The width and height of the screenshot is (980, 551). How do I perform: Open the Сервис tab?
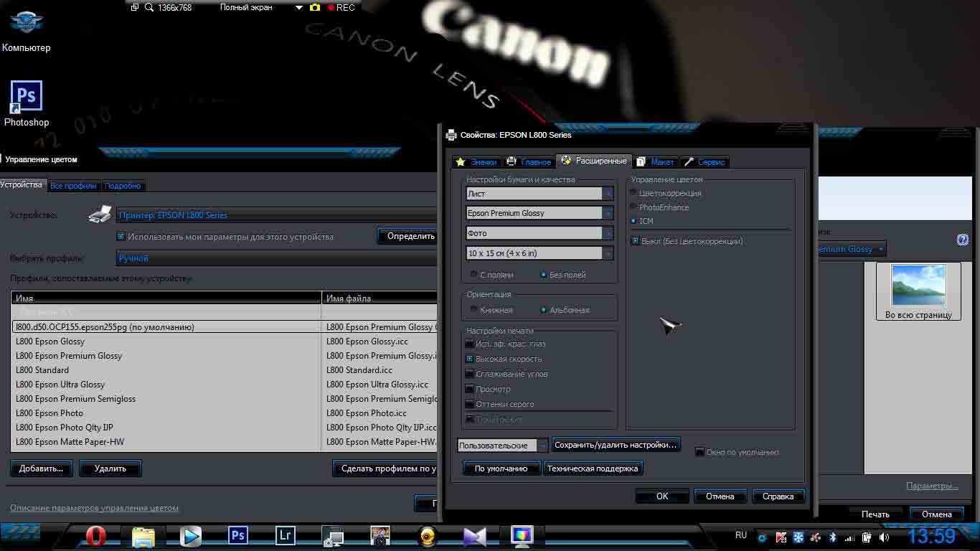(x=705, y=162)
